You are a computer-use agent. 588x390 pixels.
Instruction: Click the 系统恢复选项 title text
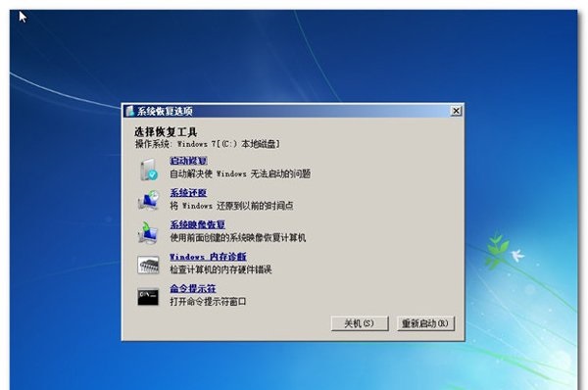click(x=165, y=112)
